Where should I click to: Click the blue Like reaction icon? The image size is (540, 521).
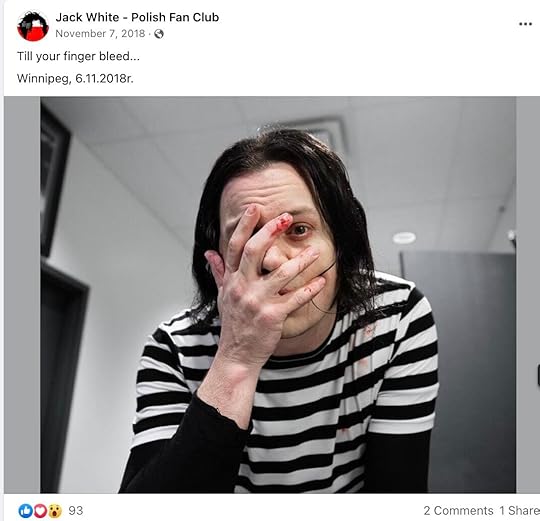25,511
